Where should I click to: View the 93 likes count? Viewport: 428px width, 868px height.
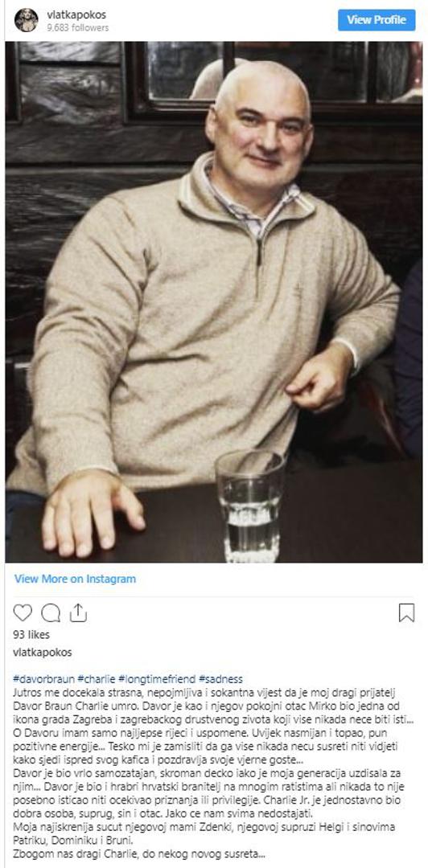coord(31,634)
